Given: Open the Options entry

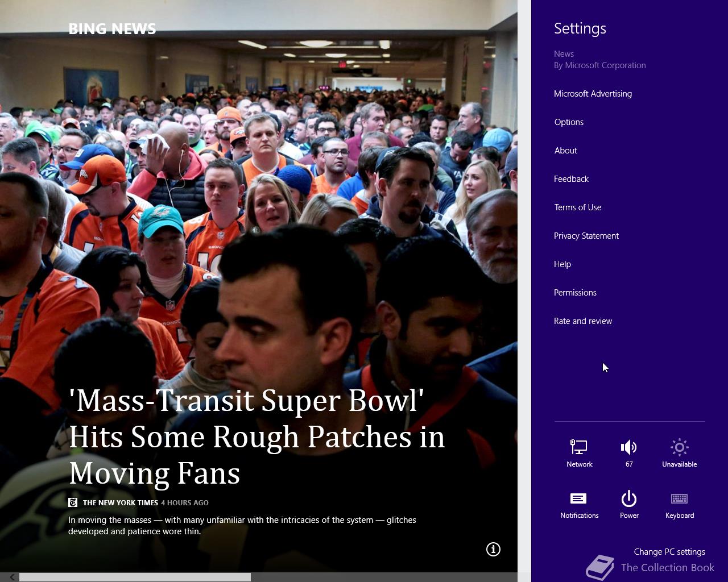Looking at the screenshot, I should coord(569,122).
